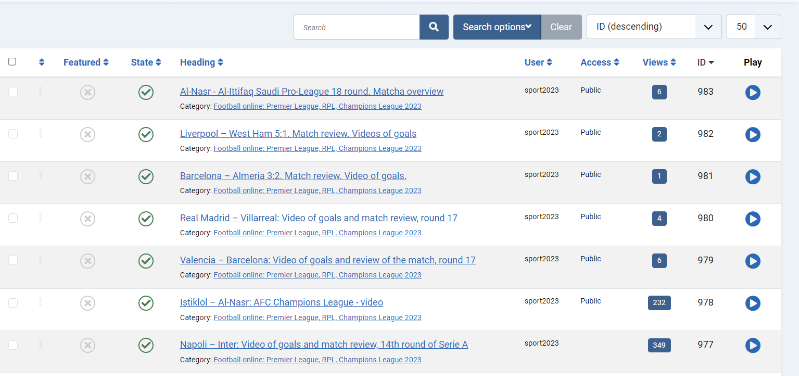Toggle featured icon for Napoli – Inter row
Viewport: 799px width, 376px height.
point(88,345)
